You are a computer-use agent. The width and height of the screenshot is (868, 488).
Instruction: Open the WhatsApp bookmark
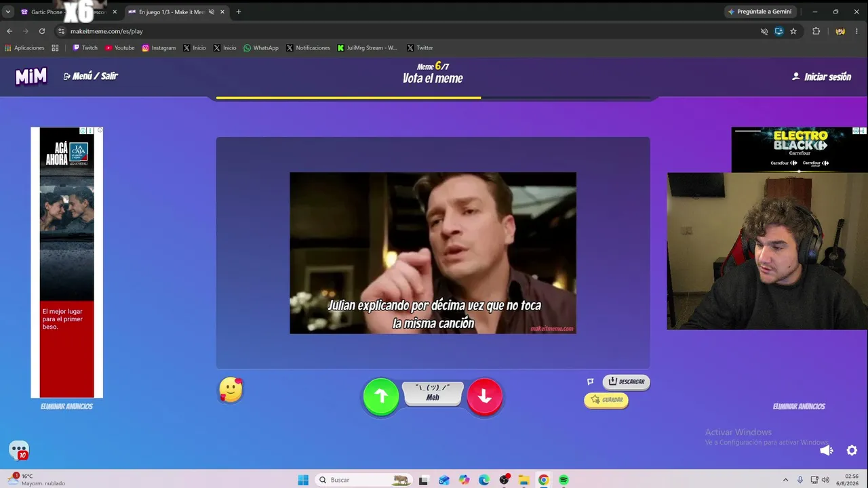[261, 48]
